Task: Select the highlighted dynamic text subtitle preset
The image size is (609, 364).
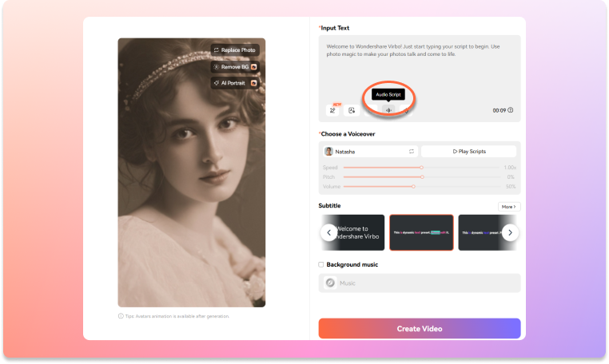Action: (x=421, y=232)
